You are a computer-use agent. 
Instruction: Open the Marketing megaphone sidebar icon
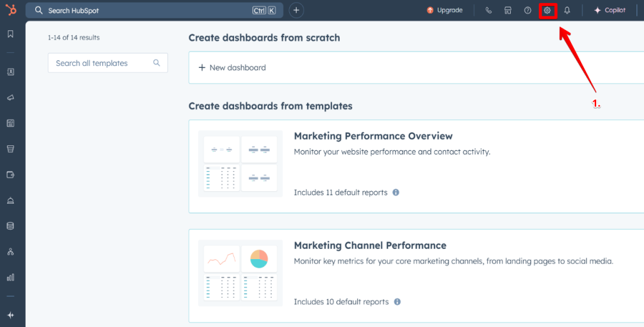tap(11, 97)
